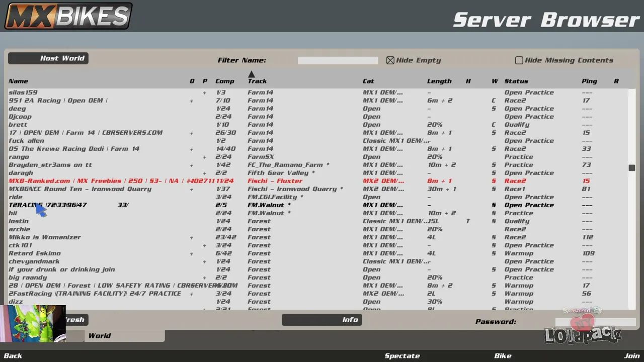Select '17 | OPEN OEM | Farm 14 | CBRSERVERS.COM'
Image resolution: width=644 pixels, height=362 pixels.
(x=318, y=133)
